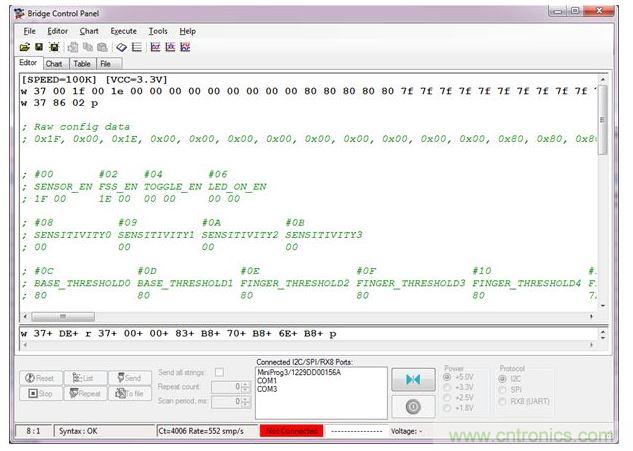The image size is (633, 451).
Task: Click the Open file toolbar icon
Action: 26,47
